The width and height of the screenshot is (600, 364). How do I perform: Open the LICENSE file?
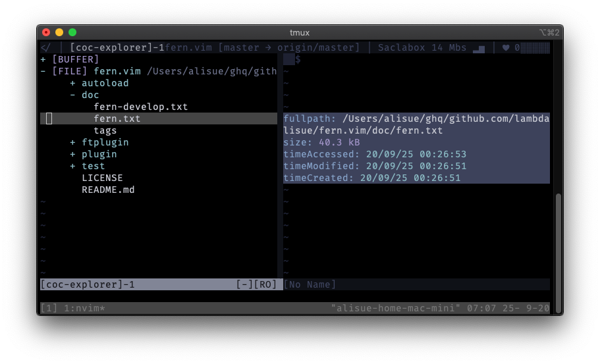pyautogui.click(x=102, y=178)
